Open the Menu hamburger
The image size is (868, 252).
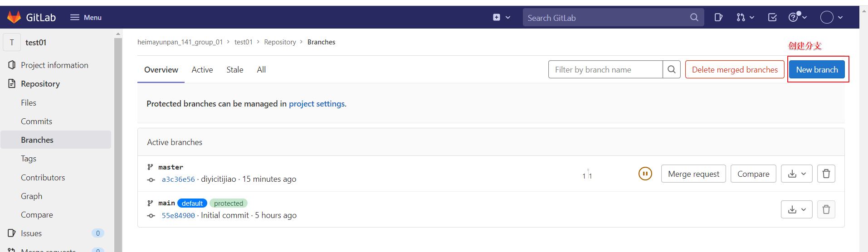[x=86, y=17]
